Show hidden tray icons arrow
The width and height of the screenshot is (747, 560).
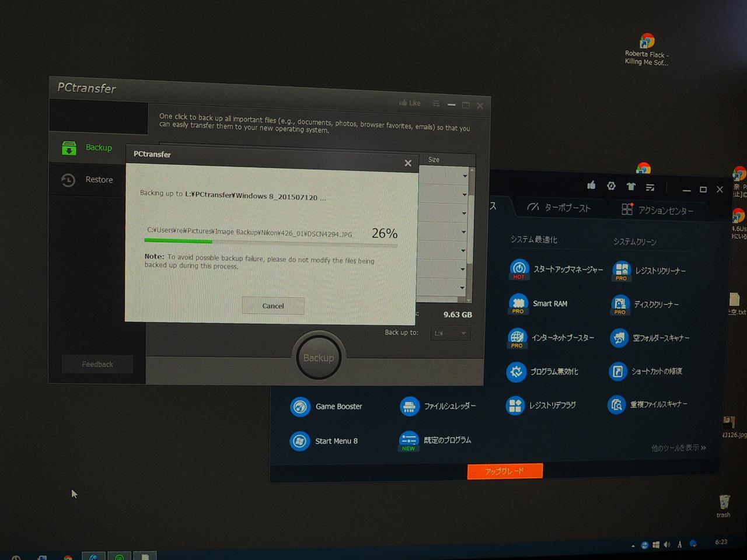coord(633,545)
